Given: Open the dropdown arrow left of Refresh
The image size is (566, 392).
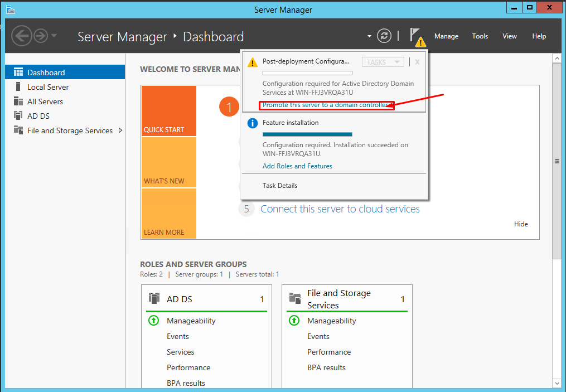Looking at the screenshot, I should click(369, 36).
